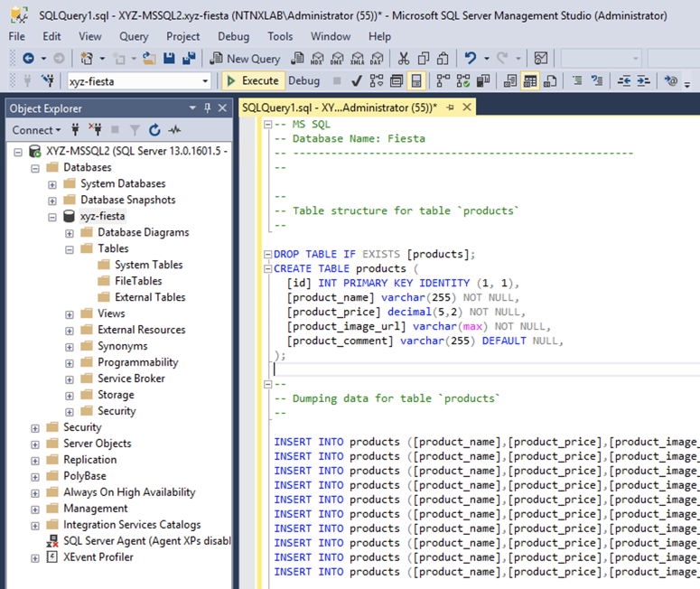Open the Tools menu
This screenshot has width=700, height=589.
280,36
